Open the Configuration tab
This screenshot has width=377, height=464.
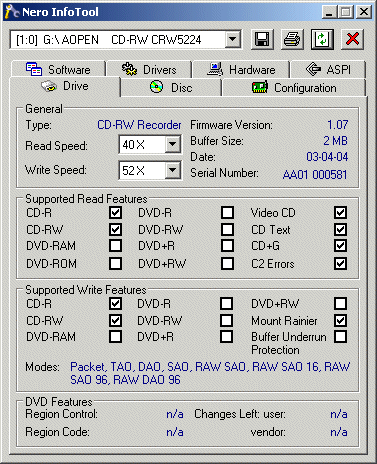[294, 88]
